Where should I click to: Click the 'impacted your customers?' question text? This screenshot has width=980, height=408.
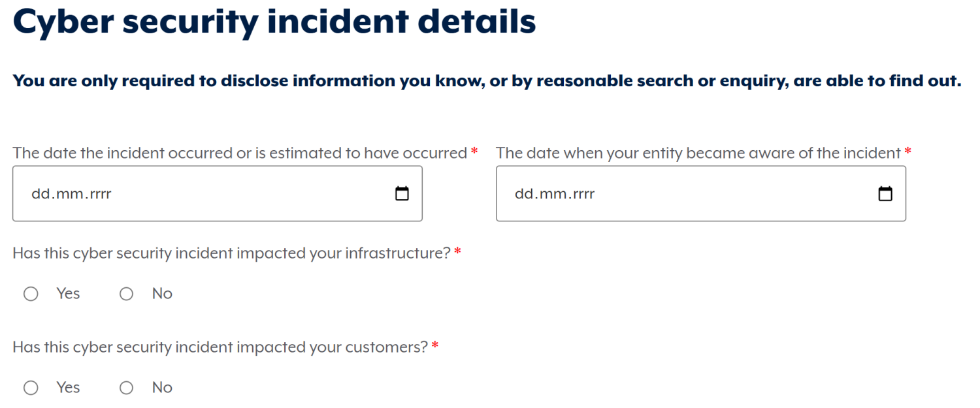(220, 347)
